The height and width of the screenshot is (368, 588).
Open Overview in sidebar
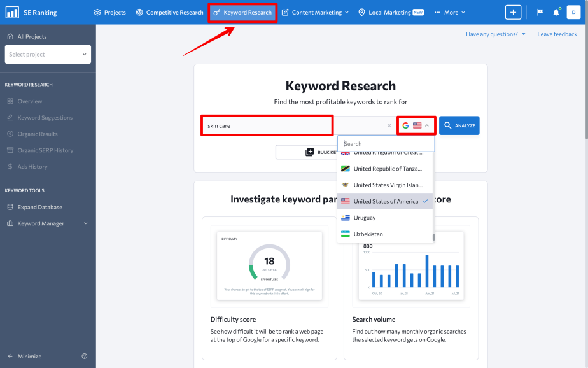(x=25, y=101)
